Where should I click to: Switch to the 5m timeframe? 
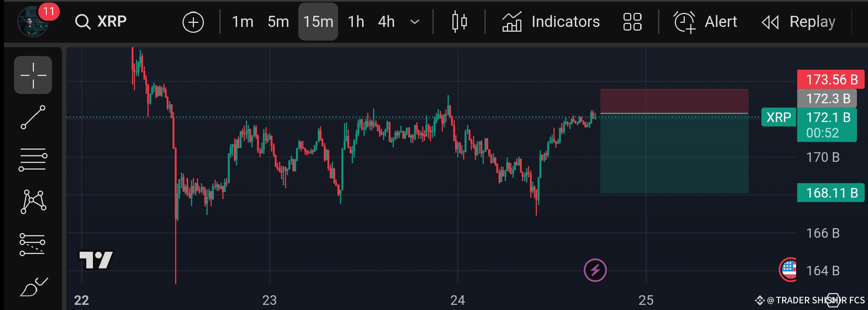point(278,22)
